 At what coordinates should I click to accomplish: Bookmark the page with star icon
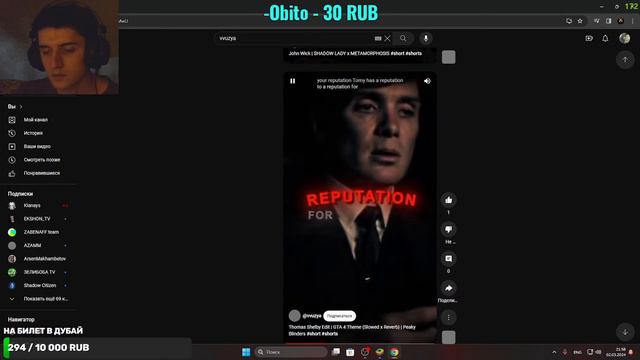click(x=580, y=21)
